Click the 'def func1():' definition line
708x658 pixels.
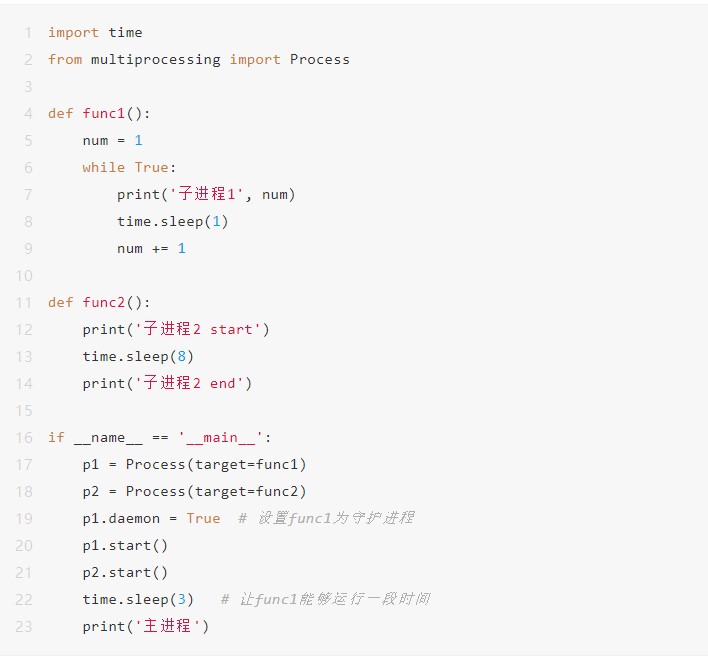tap(99, 113)
